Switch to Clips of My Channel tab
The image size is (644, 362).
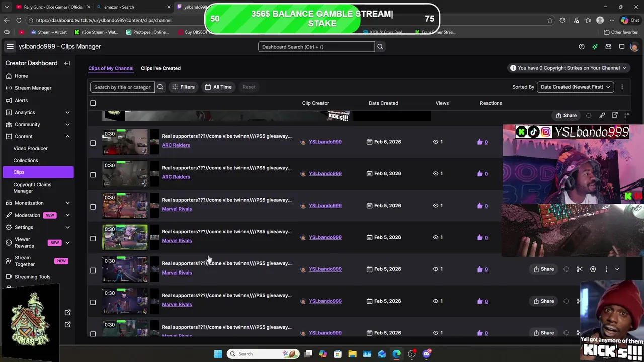coord(111,68)
